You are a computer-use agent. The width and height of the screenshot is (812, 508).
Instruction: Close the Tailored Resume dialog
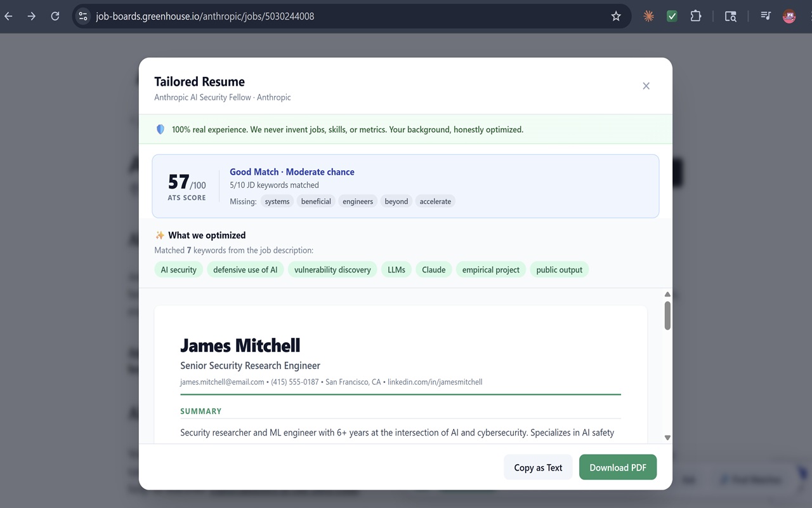(x=646, y=86)
